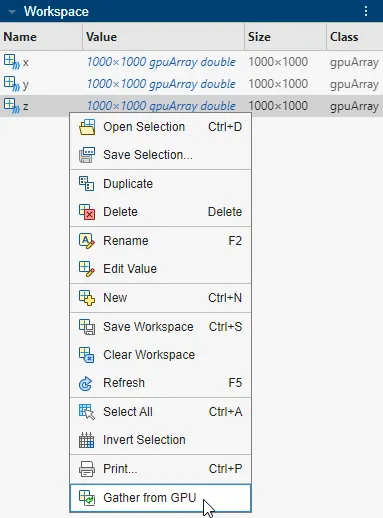Open the Workspace panel three-dot menu
Viewport: 383px width, 518px height.
(x=366, y=11)
